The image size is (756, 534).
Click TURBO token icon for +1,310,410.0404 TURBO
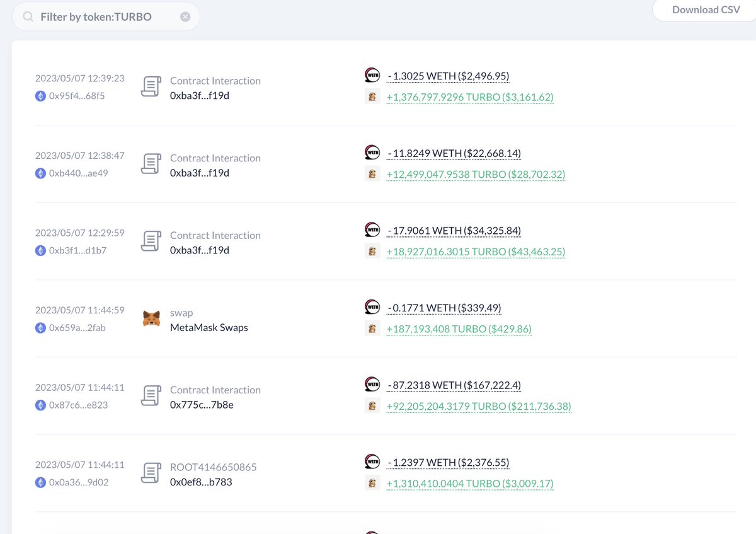(x=372, y=484)
